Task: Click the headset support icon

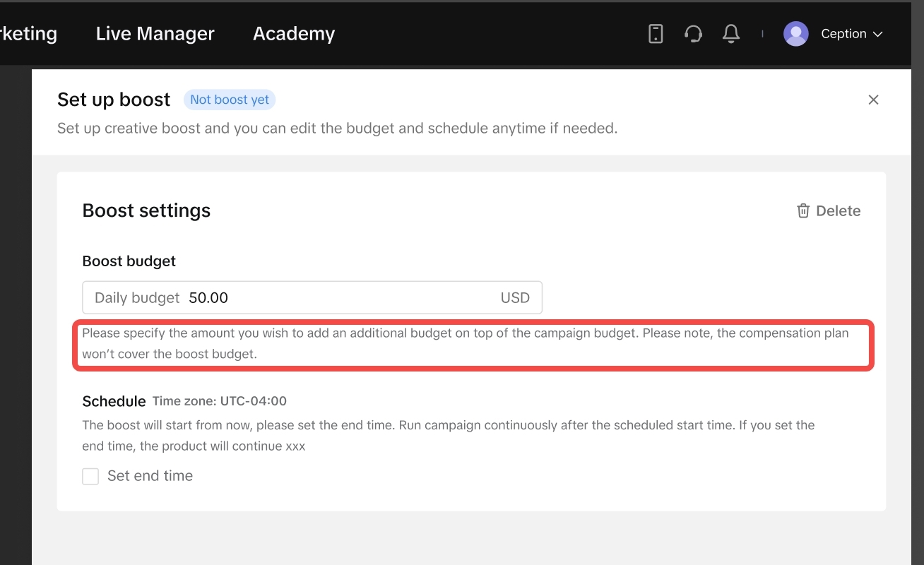Action: click(x=693, y=34)
